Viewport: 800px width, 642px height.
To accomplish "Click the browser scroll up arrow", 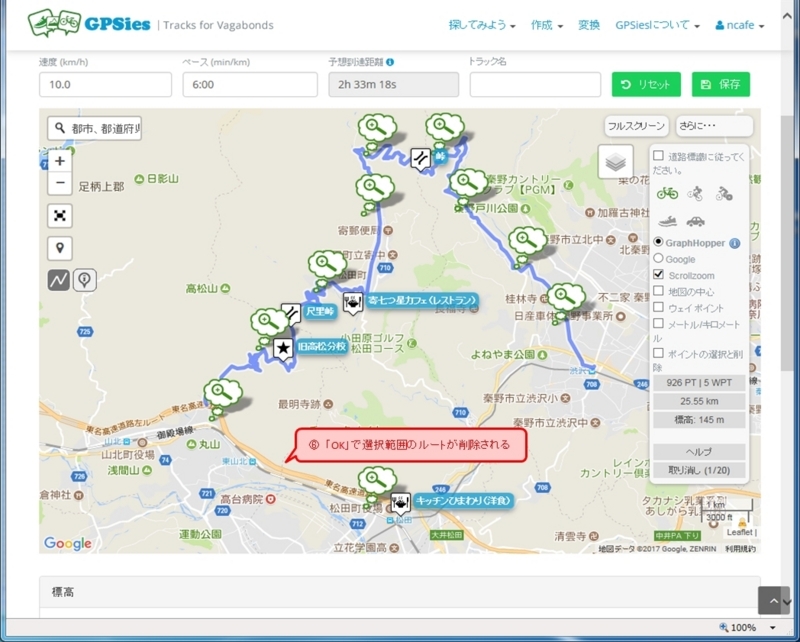I will coord(786,16).
